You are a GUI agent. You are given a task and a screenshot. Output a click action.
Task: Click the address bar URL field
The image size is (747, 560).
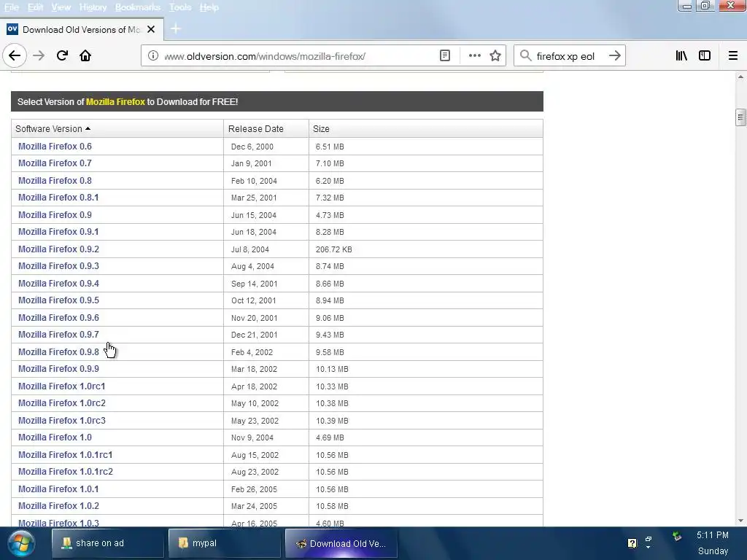tap(300, 56)
